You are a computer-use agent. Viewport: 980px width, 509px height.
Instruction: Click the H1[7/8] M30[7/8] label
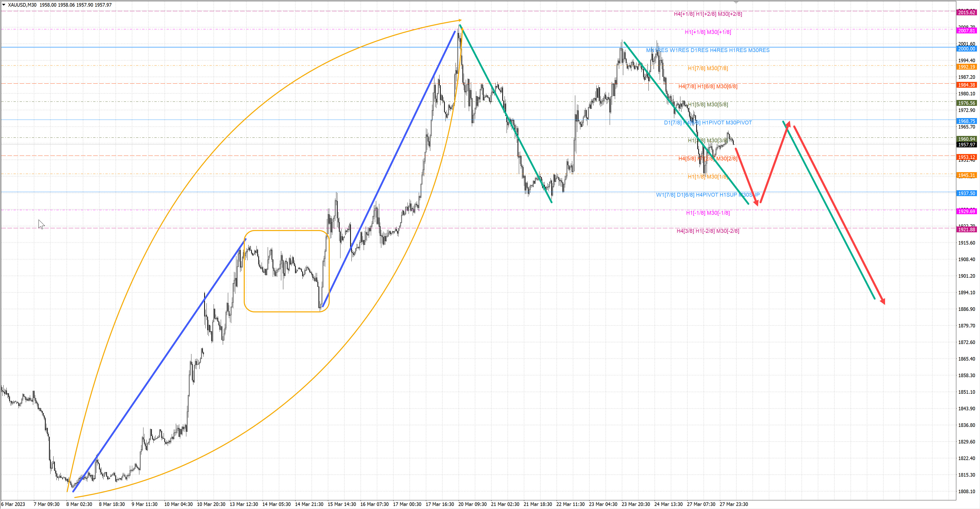708,68
